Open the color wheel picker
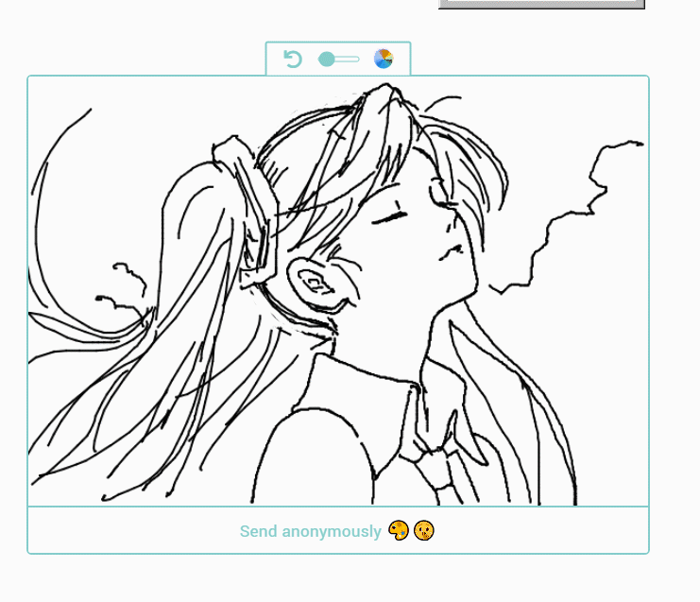 (384, 59)
